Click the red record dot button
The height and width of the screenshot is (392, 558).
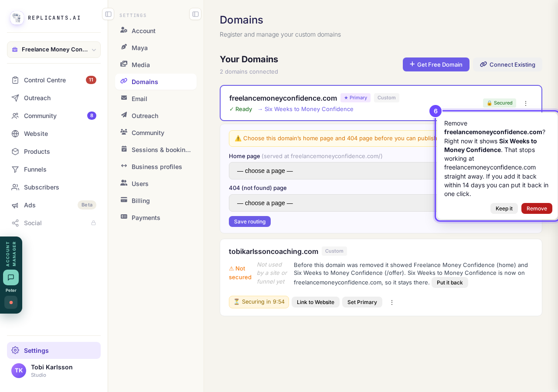[x=11, y=302]
